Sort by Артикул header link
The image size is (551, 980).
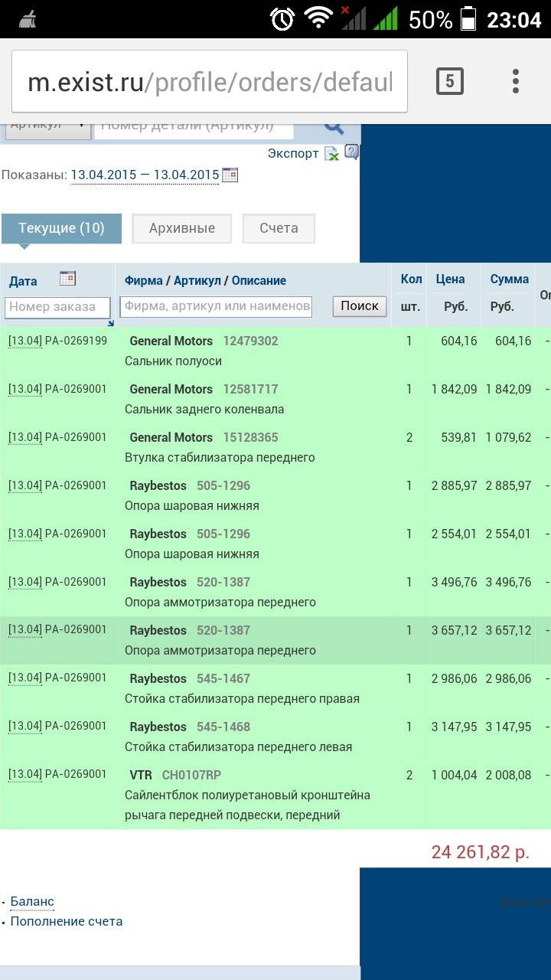coord(197,281)
